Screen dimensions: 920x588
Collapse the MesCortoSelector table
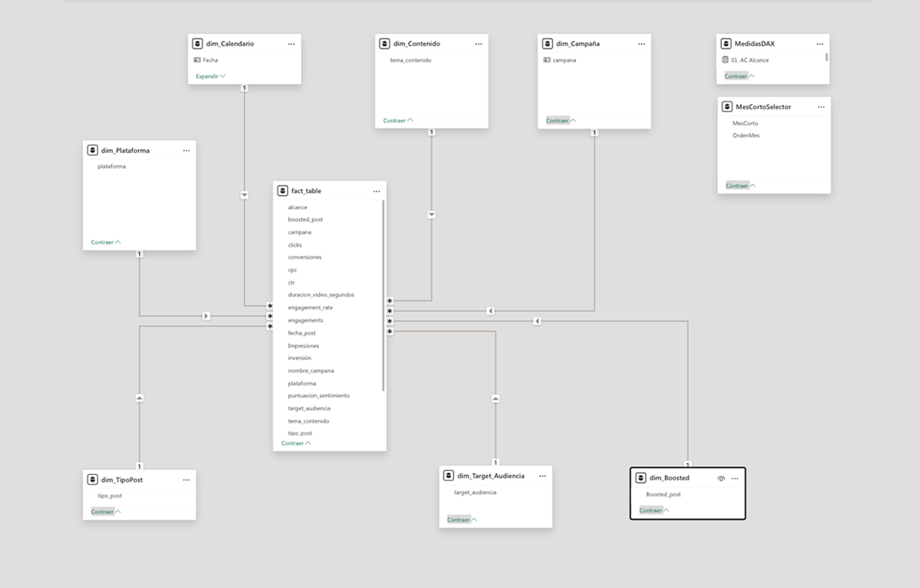pos(740,186)
